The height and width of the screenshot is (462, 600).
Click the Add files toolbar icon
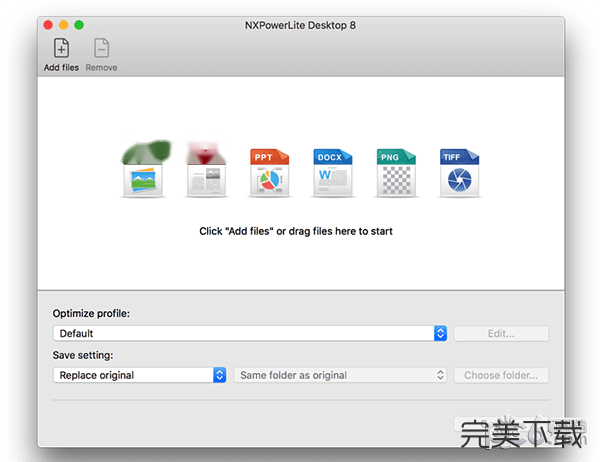[61, 48]
